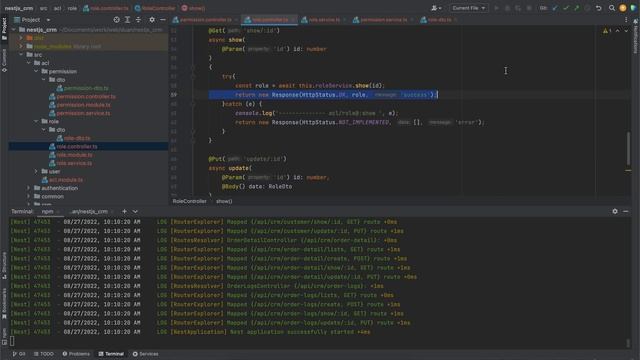Click the Select Opened File locate icon
The image size is (640, 360).
point(116,20)
